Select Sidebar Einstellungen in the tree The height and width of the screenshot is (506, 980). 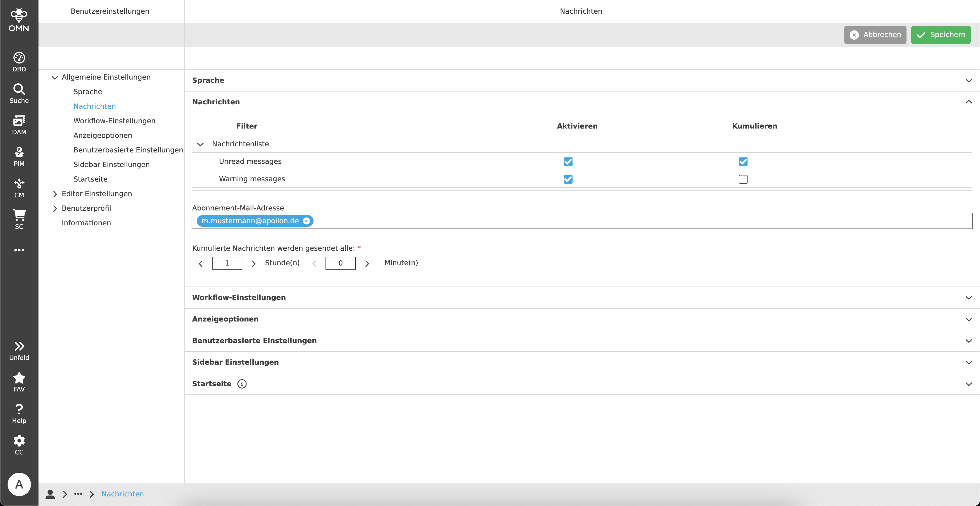click(x=111, y=165)
